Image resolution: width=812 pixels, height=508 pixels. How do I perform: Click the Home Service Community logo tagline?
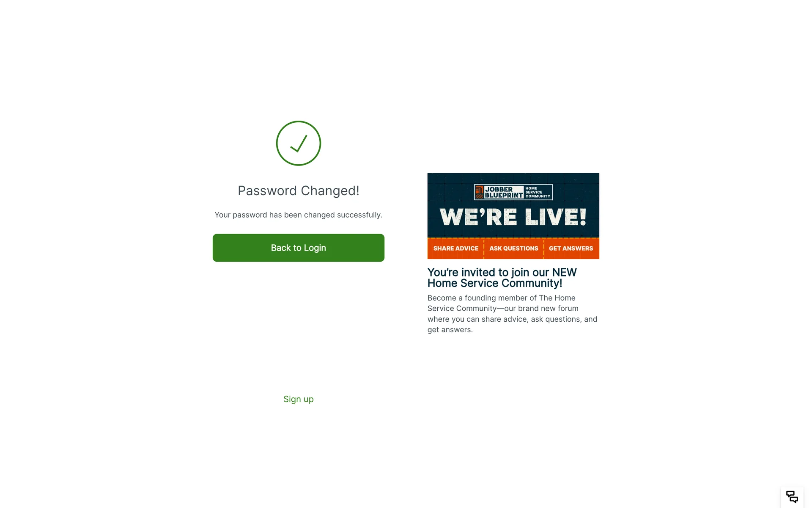(x=538, y=192)
